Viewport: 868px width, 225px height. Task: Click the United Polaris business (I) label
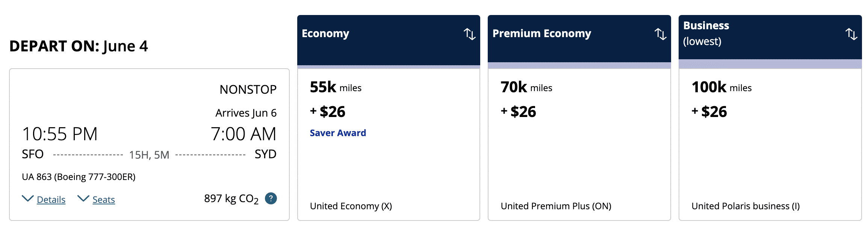[746, 206]
